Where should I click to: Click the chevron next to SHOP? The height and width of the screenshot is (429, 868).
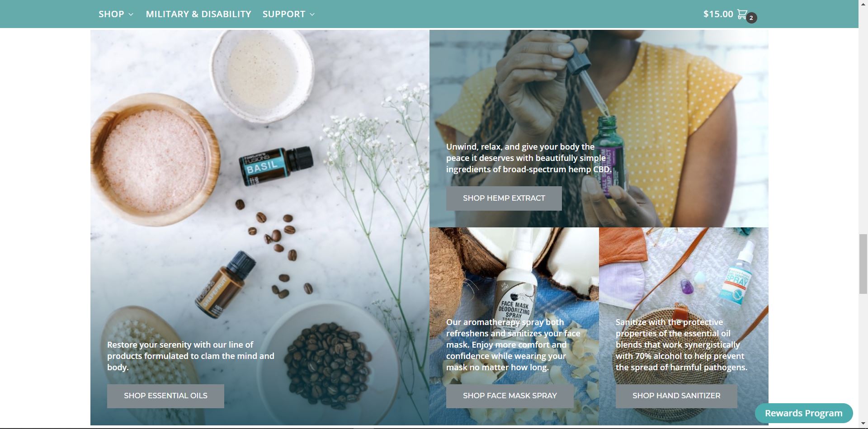pos(131,14)
